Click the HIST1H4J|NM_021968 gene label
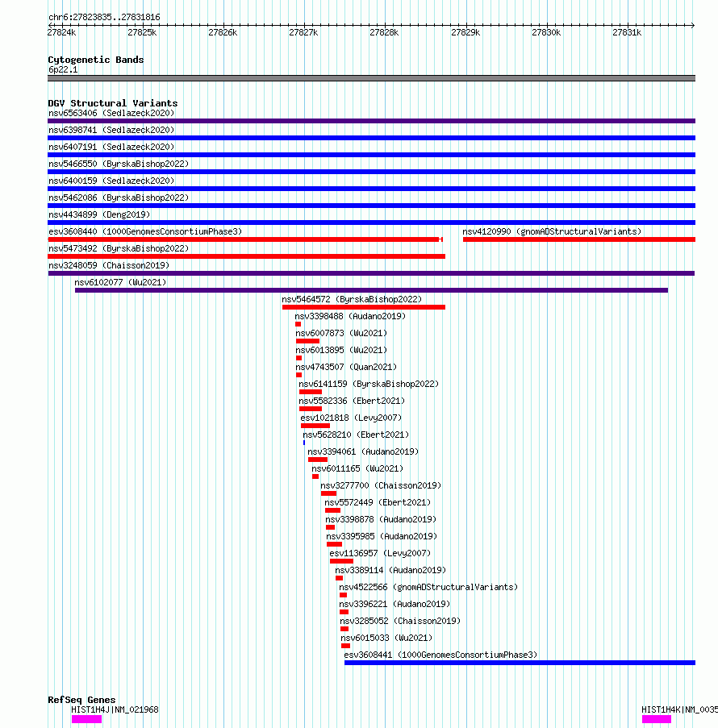Viewport: 718px width, 728px height. [x=115, y=710]
